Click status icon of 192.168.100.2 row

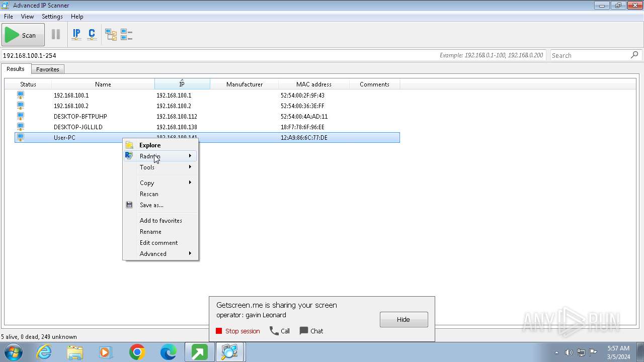click(x=21, y=106)
